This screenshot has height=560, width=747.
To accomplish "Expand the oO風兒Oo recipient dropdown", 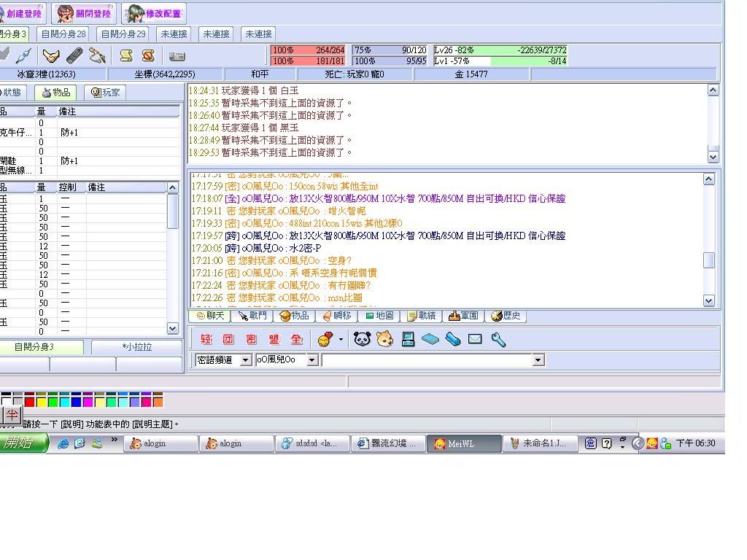I will 311,360.
